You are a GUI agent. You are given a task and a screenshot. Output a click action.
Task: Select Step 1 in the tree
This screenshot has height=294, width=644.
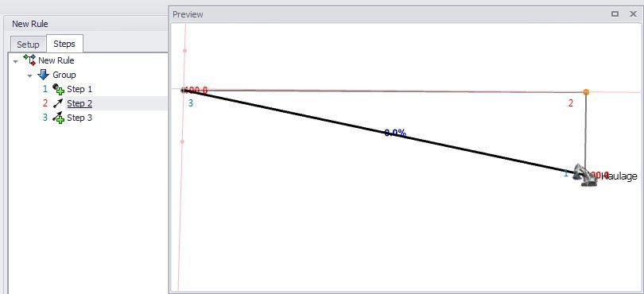click(80, 89)
